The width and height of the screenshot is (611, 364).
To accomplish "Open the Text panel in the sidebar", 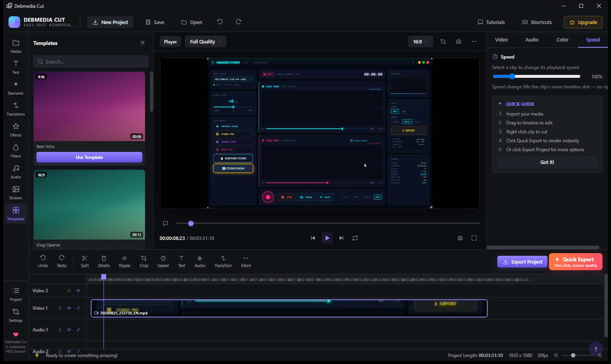I will click(x=16, y=67).
